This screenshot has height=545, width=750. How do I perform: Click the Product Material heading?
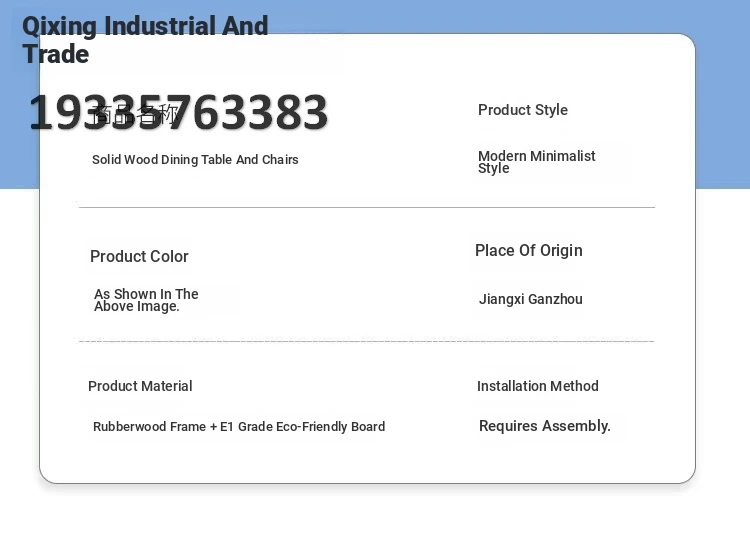coord(140,386)
